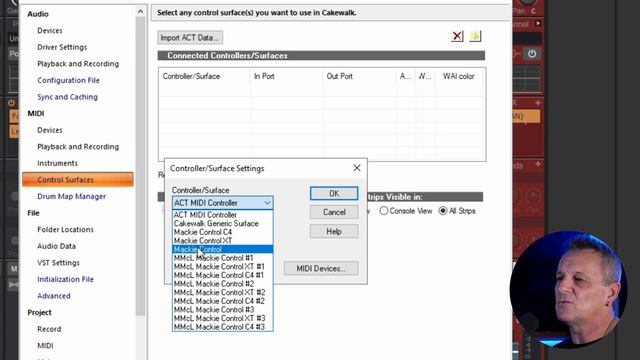Open MIDI Devices in the preferences tree
This screenshot has width=640, height=360.
tap(50, 130)
